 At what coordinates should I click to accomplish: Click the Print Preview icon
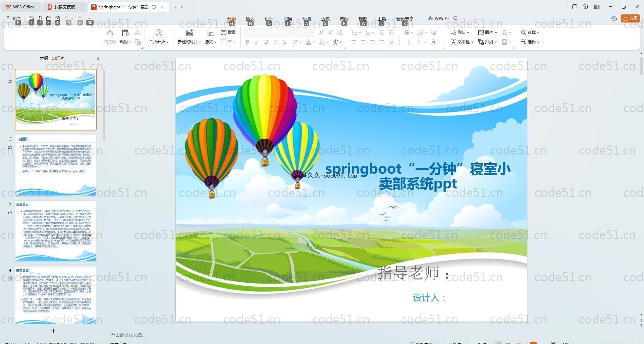point(57,18)
